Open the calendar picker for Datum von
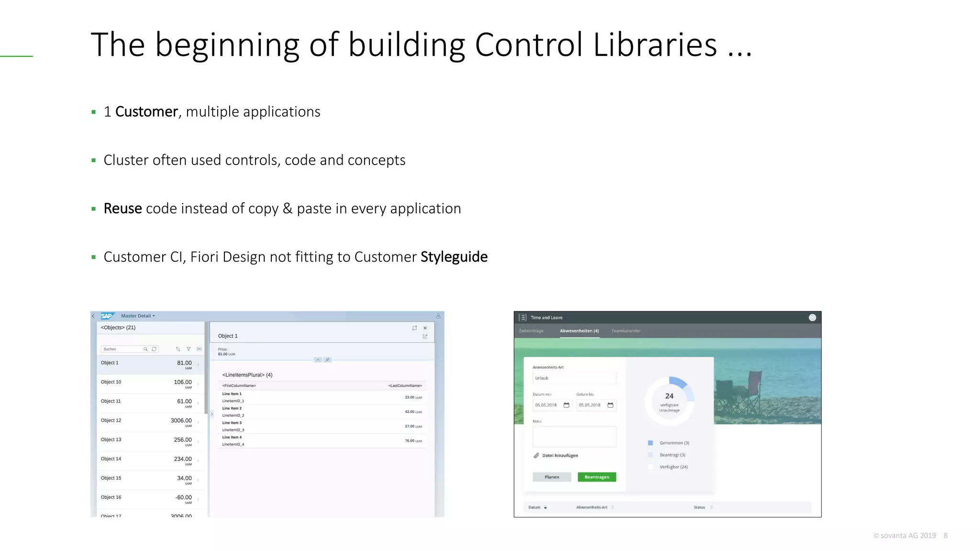This screenshot has height=551, width=980. 567,405
